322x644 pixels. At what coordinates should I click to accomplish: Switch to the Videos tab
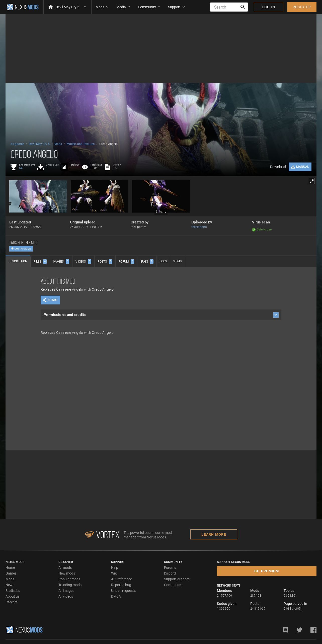[x=83, y=261]
